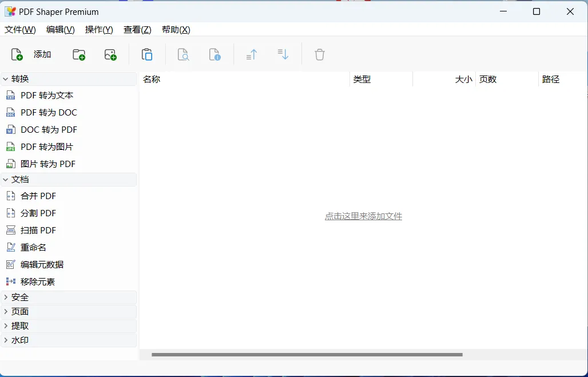Click the File info toolbar icon
Viewport: 588px width, 377px height.
pos(214,54)
